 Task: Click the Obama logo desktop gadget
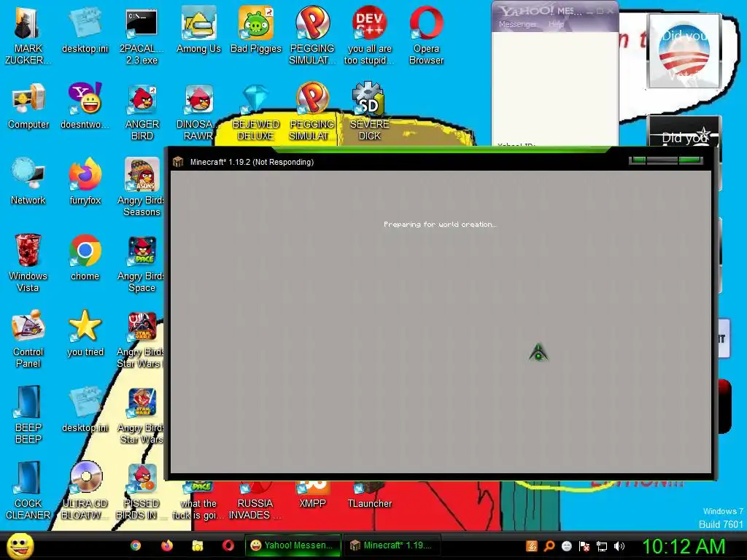(684, 51)
